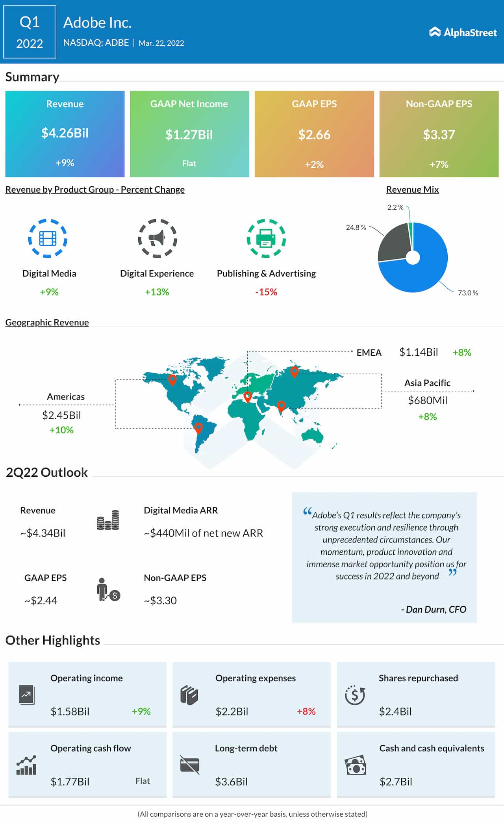
Task: Select the Non-GAAP EPS $3.37 summary card
Action: [x=439, y=134]
